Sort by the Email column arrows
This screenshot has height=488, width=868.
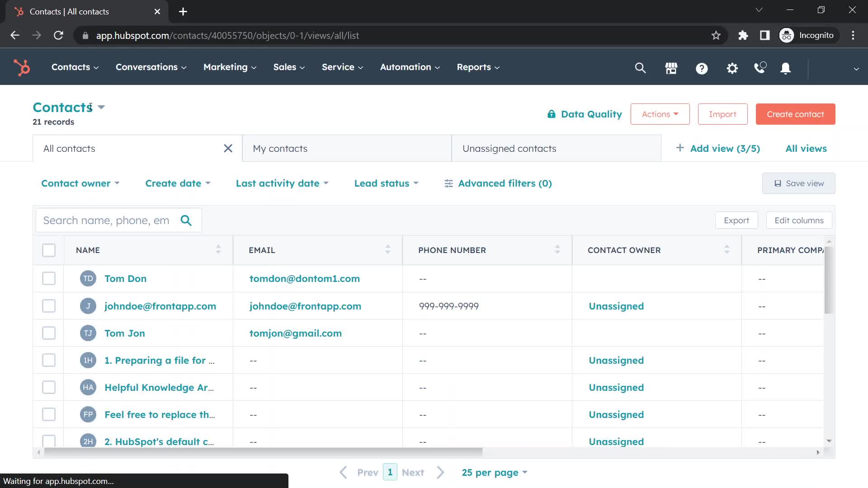click(x=388, y=249)
